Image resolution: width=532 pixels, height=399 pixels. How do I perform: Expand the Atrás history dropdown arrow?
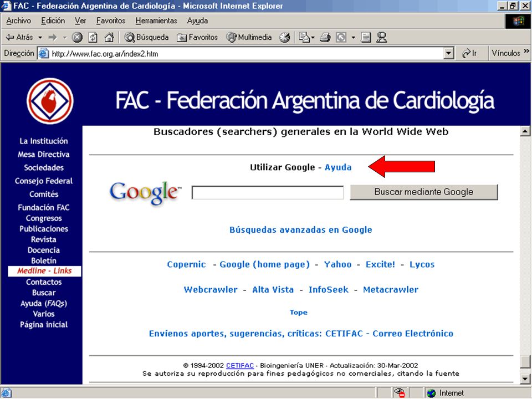click(x=40, y=37)
